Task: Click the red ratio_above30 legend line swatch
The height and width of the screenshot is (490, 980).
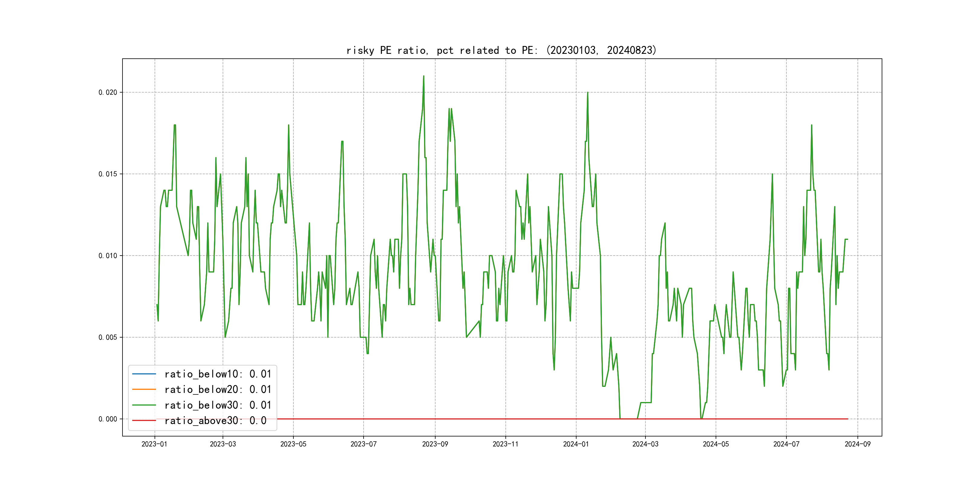Action: coord(144,421)
